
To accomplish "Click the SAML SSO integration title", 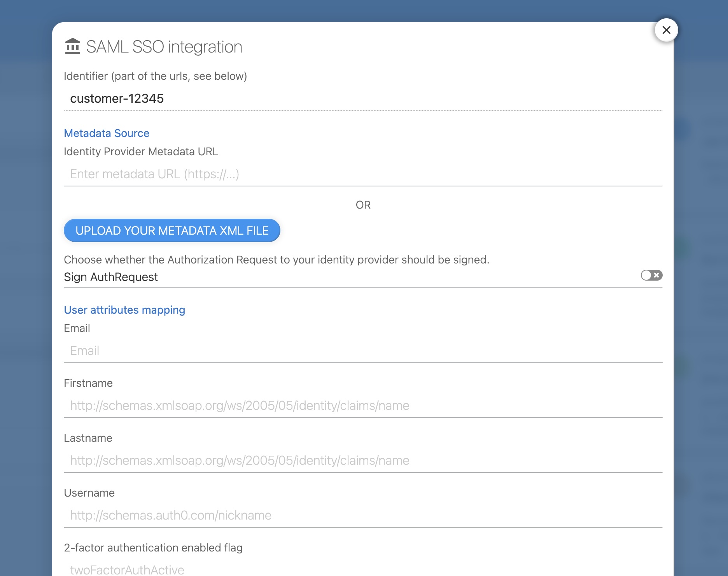I will point(164,47).
